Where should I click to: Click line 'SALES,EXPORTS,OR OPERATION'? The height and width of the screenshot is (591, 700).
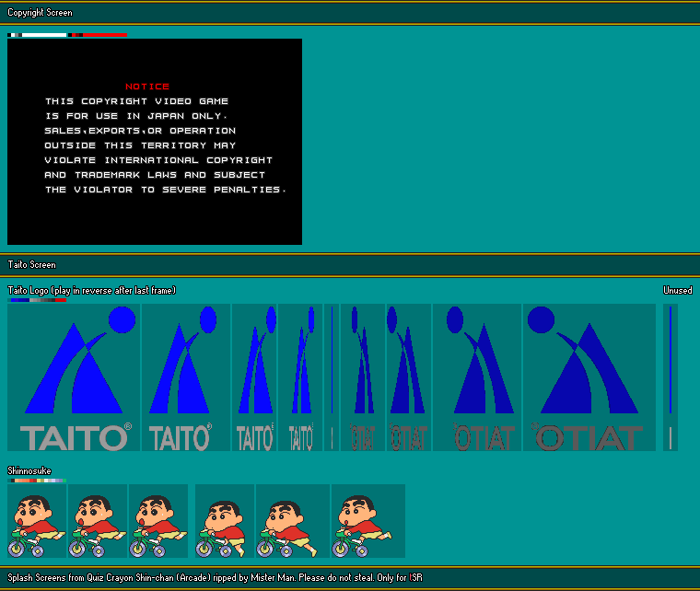140,131
